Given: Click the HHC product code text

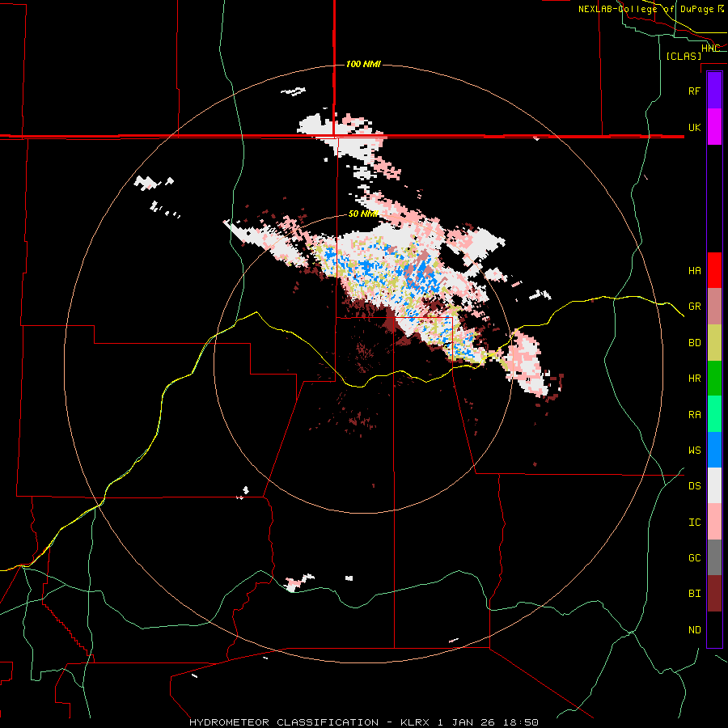Looking at the screenshot, I should (x=710, y=48).
